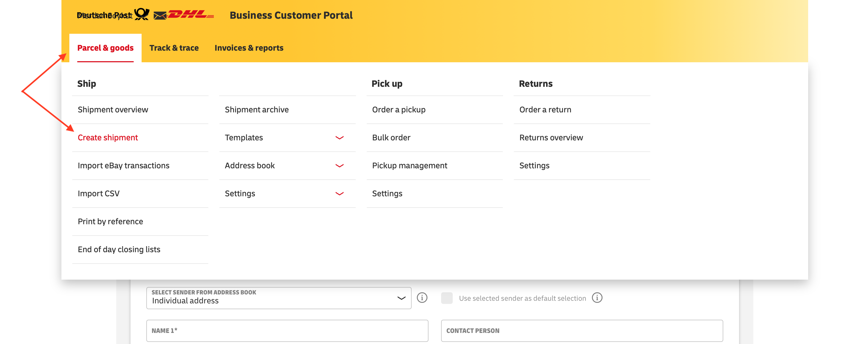Open the Parcel & goods tab

pyautogui.click(x=105, y=48)
